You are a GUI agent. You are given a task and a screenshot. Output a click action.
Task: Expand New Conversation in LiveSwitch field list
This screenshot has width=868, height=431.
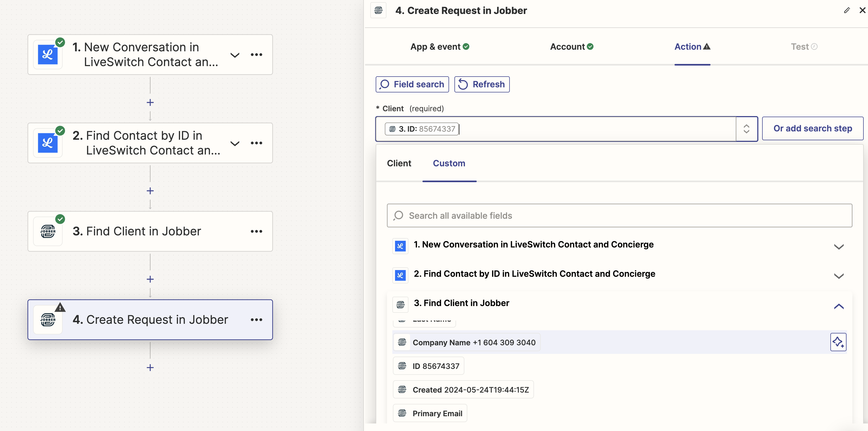tap(839, 247)
